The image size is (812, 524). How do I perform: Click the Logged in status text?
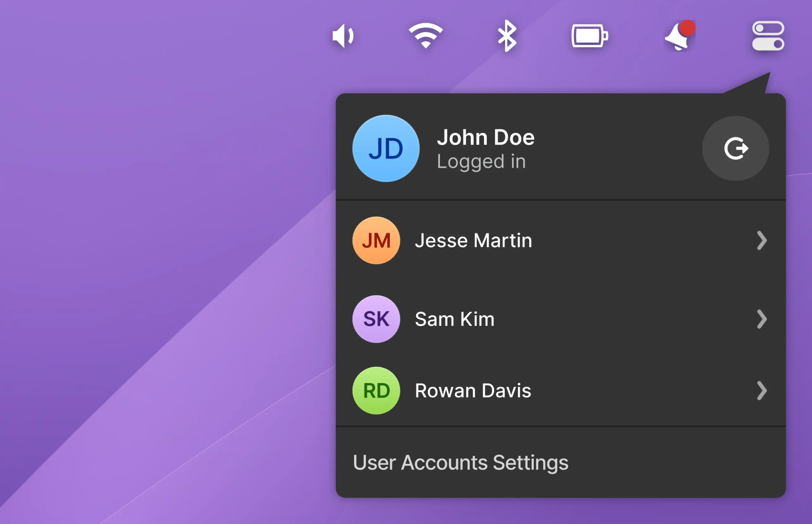[x=481, y=162]
